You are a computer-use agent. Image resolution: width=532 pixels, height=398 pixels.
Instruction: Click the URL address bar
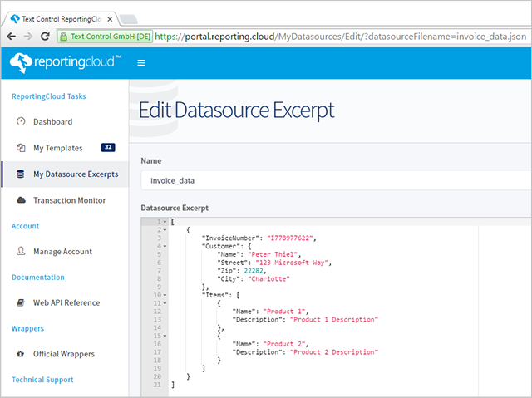(340, 37)
